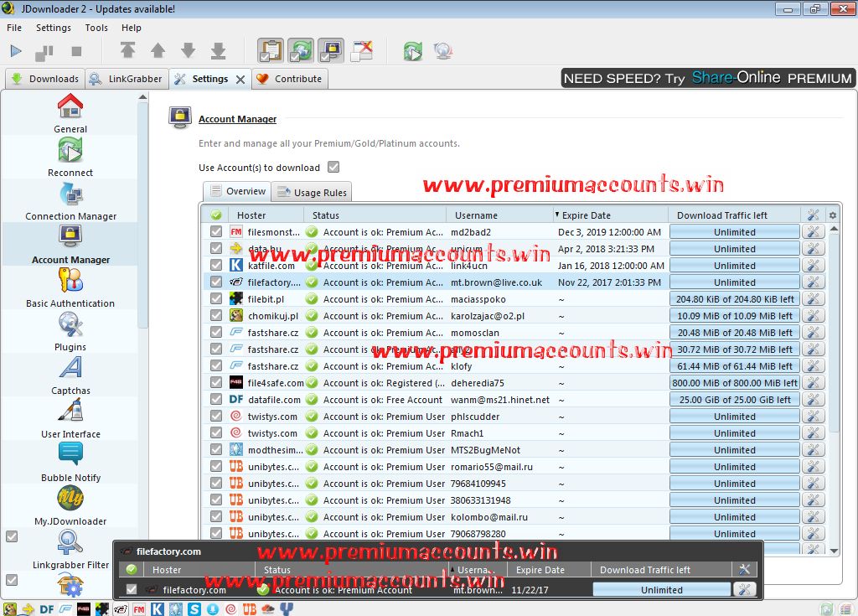This screenshot has height=616, width=858.
Task: Sort by Download Traffic left column
Action: (x=734, y=215)
